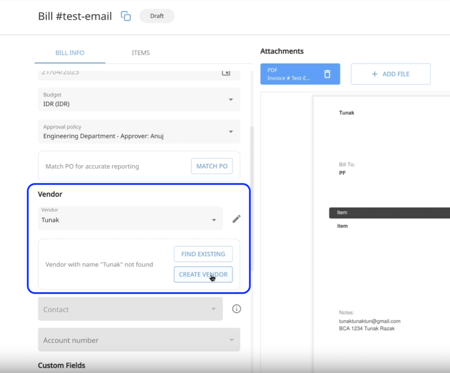The image size is (450, 373).
Task: Expand the Budget IDR dropdown
Action: [139, 99]
